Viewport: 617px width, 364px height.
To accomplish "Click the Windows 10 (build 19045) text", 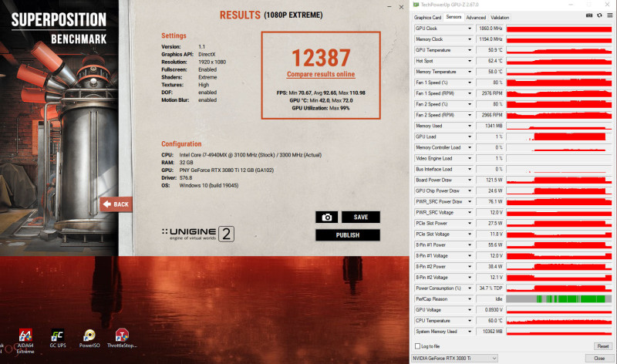I will [x=209, y=185].
